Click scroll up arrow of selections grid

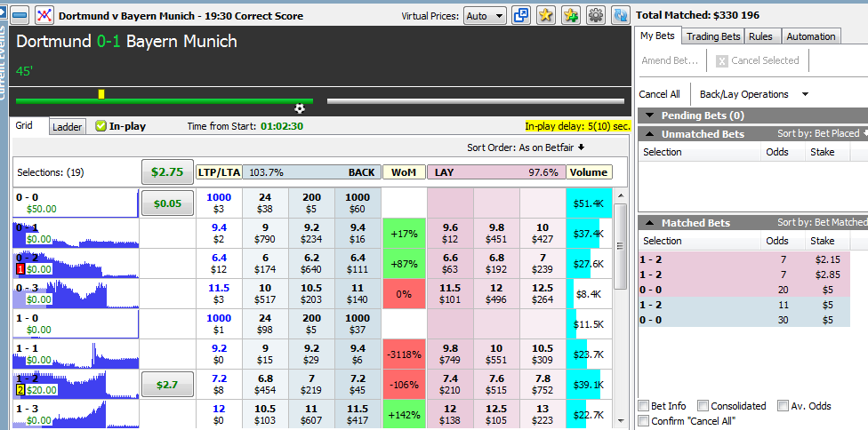[x=621, y=195]
